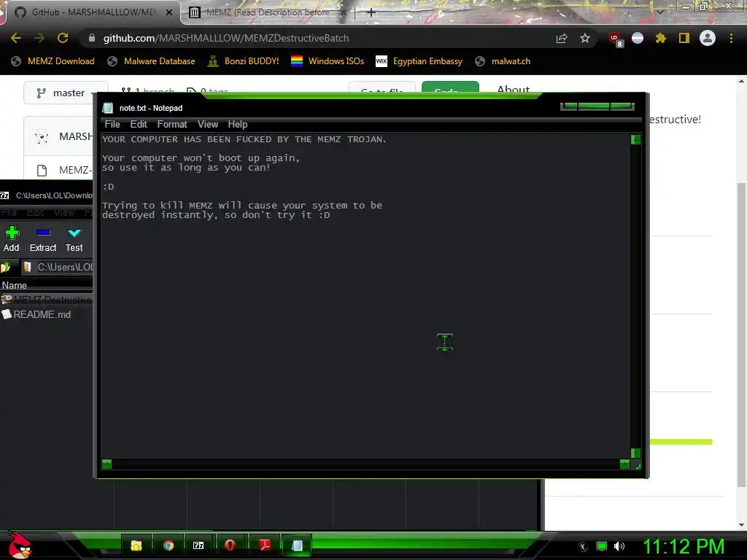This screenshot has height=560, width=747.
Task: Go up one folder in 7-Zip
Action: point(6,267)
